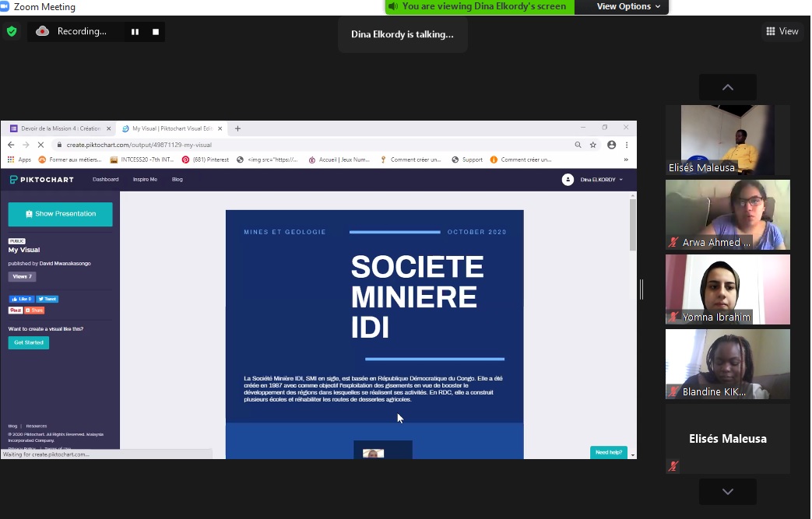Pause the Zoom recording

[135, 32]
